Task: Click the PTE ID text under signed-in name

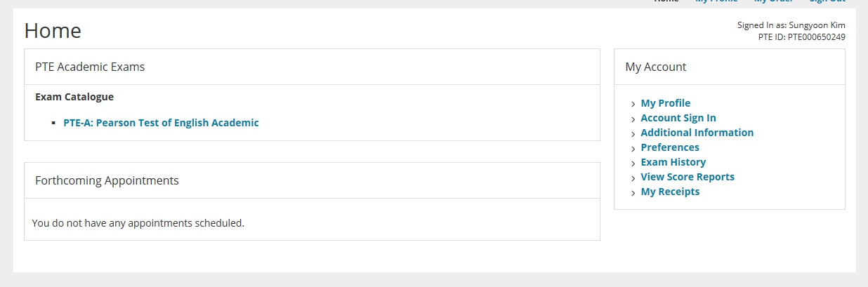Action: tap(801, 37)
